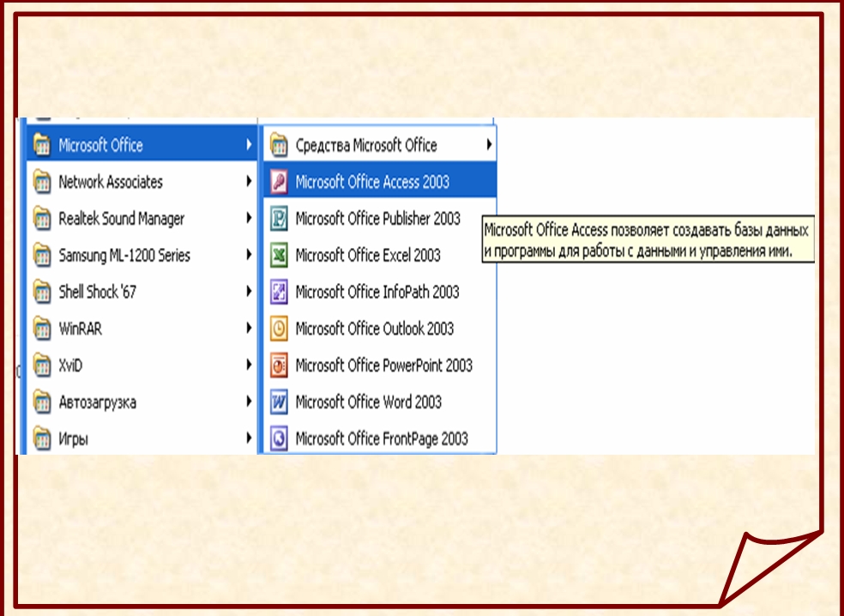
Task: Click the XviD folder icon
Action: pyautogui.click(x=42, y=365)
